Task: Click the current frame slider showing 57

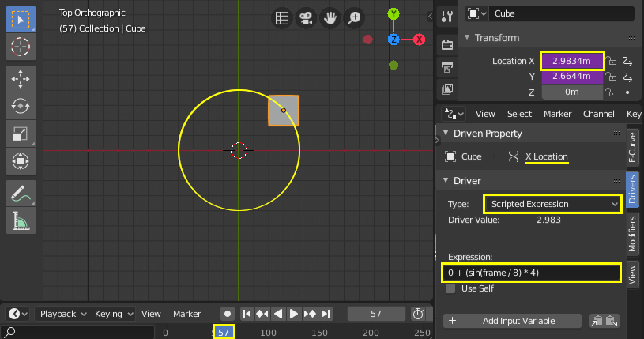Action: click(376, 314)
